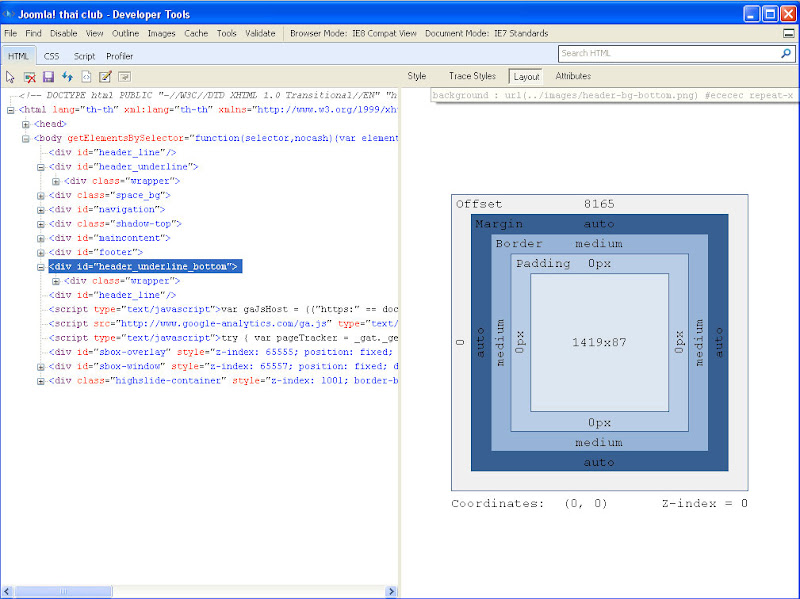The image size is (800, 599).
Task: Collapse the header_underline div
Action: coord(41,167)
